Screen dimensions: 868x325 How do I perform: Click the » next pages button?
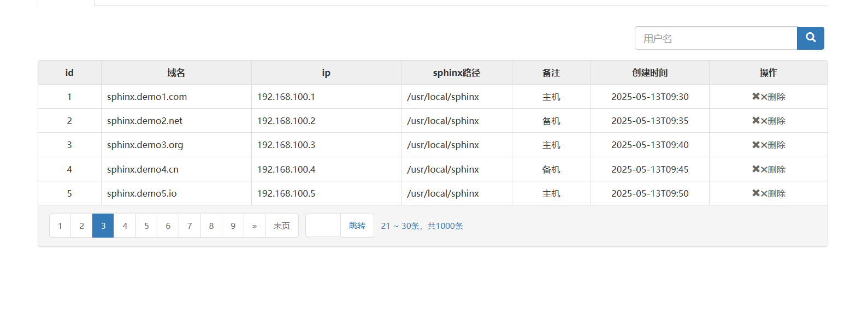coord(255,226)
